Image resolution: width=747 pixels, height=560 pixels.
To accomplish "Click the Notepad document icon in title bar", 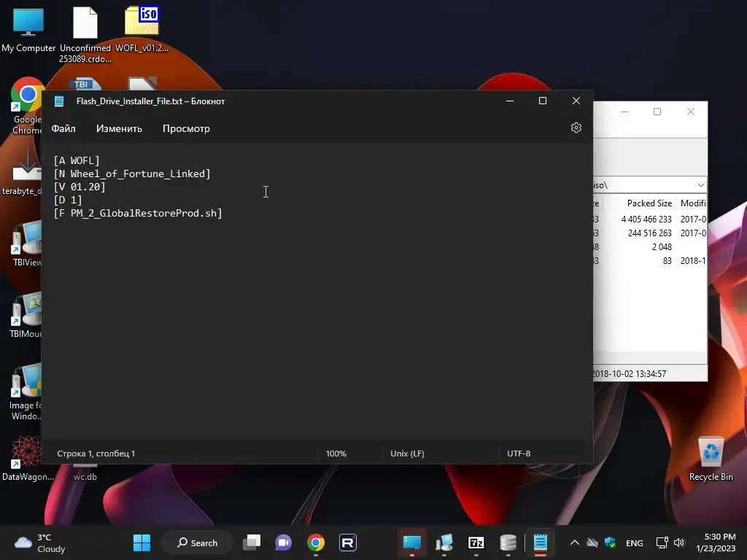I will [x=59, y=101].
